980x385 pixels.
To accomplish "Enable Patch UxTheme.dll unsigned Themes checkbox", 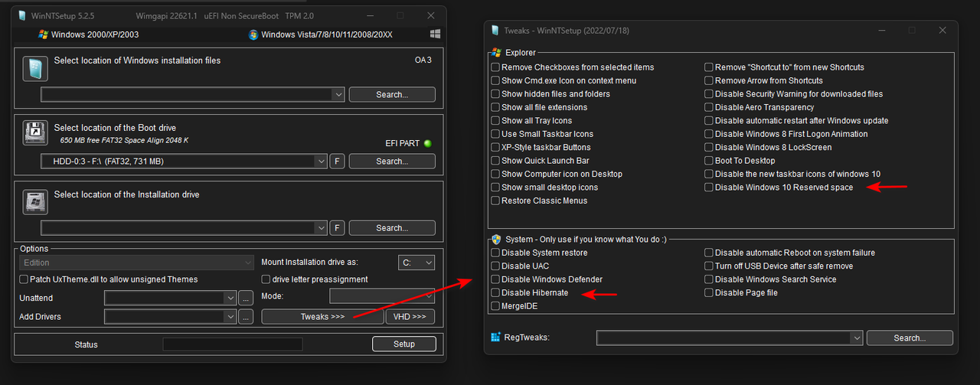I will [x=24, y=279].
